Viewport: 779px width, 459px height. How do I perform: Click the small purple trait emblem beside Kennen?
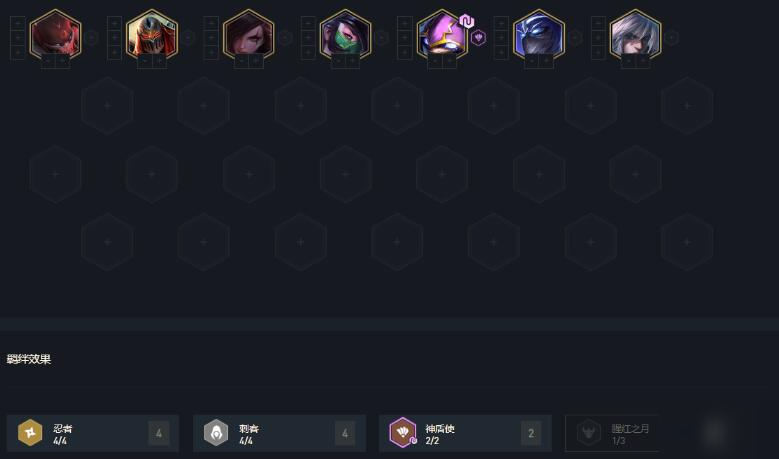pyautogui.click(x=478, y=38)
